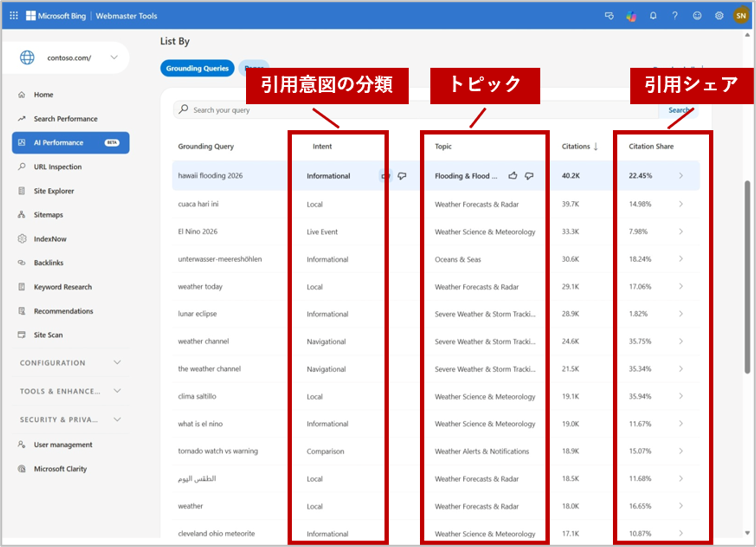Image resolution: width=756 pixels, height=547 pixels.
Task: Click the Keyword Research icon
Action: pos(22,287)
